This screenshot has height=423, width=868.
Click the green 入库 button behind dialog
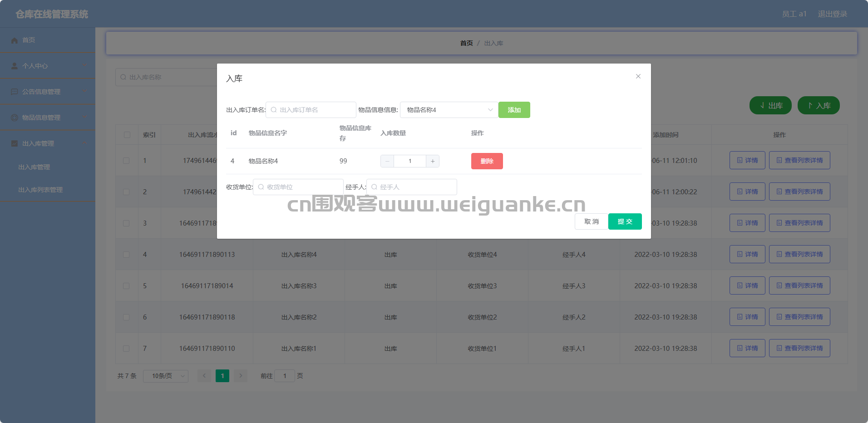[x=819, y=105]
